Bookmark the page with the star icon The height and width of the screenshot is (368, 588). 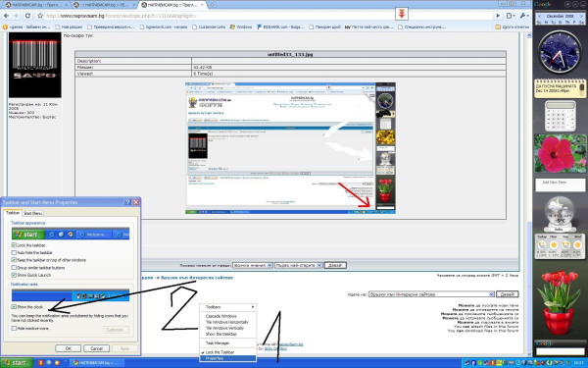(x=40, y=16)
